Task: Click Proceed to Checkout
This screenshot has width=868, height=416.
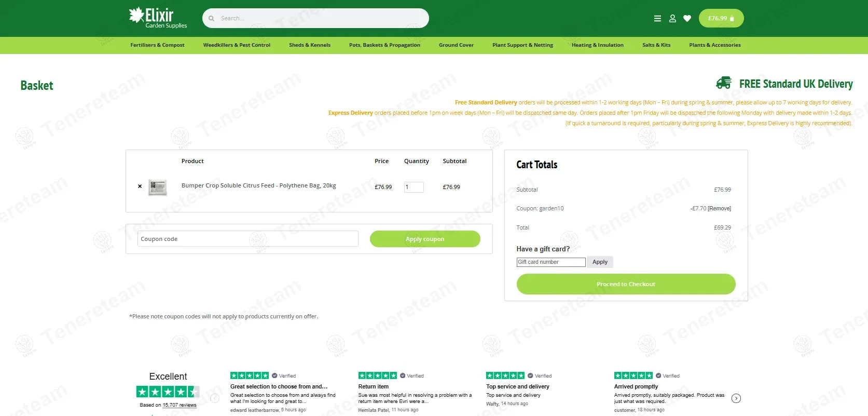Action: pos(626,284)
